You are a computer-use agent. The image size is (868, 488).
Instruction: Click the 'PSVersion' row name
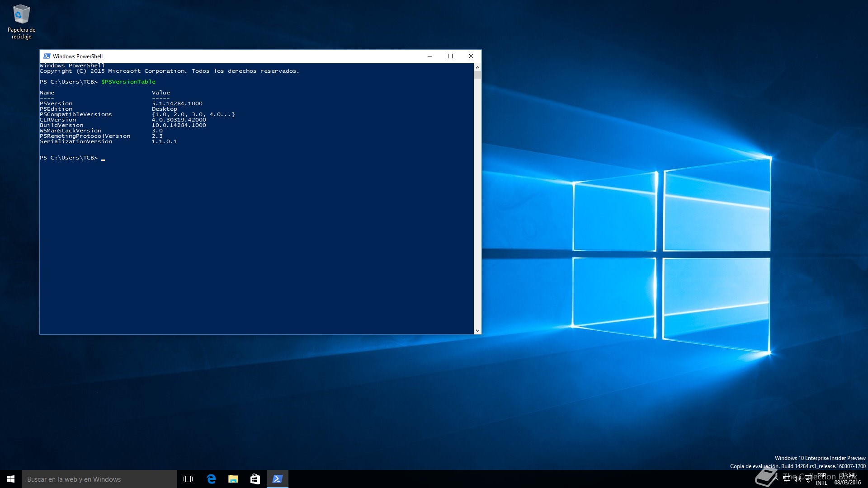(56, 103)
